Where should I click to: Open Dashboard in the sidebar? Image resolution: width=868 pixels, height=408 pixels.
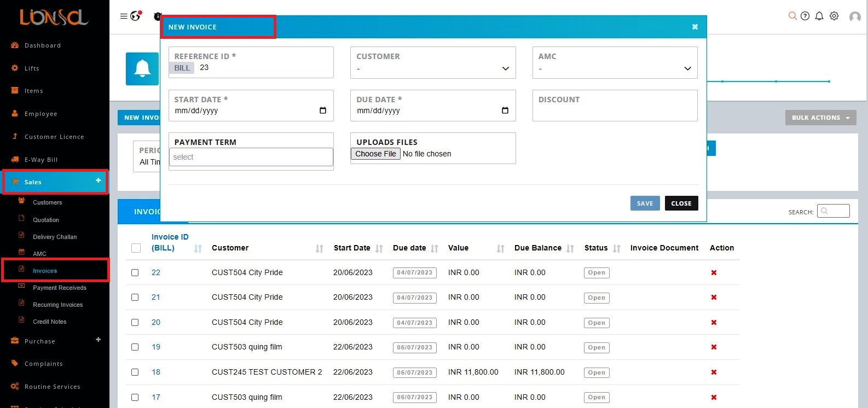tap(43, 45)
